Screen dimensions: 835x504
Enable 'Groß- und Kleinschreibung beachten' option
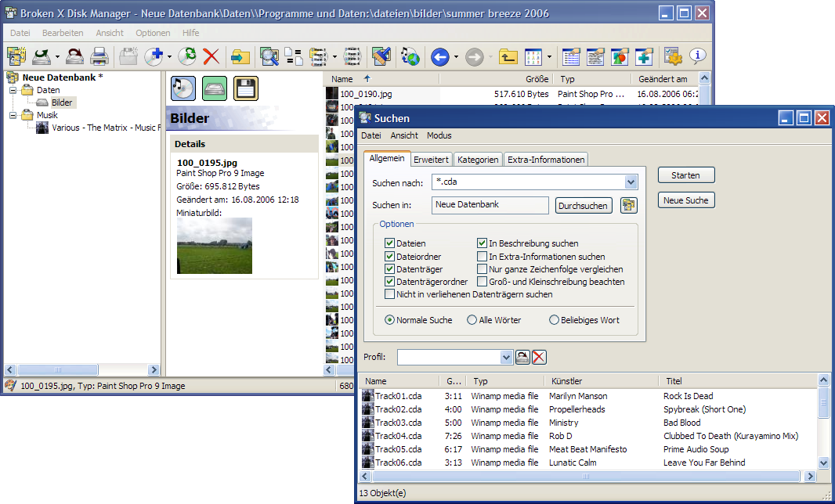[x=483, y=282]
